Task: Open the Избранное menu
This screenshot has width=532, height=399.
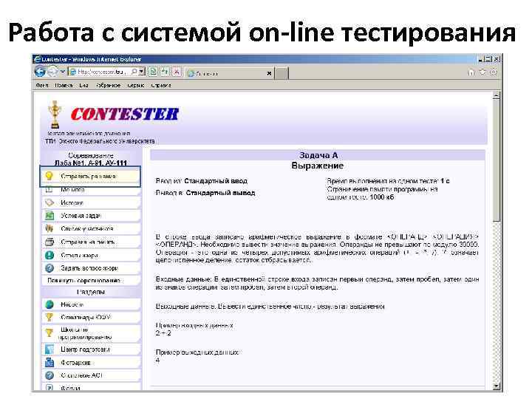Action: click(x=108, y=86)
